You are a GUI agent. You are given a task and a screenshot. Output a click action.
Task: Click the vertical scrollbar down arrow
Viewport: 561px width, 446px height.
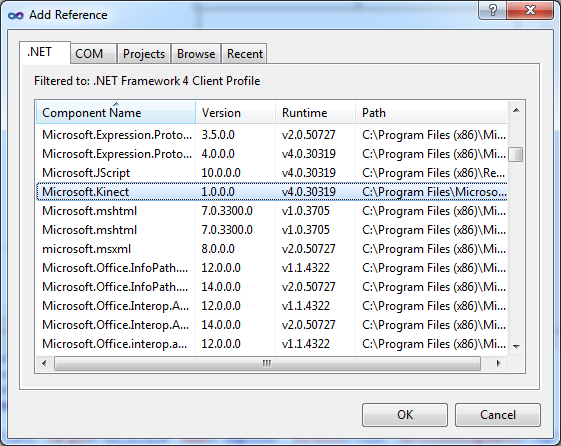[x=516, y=346]
